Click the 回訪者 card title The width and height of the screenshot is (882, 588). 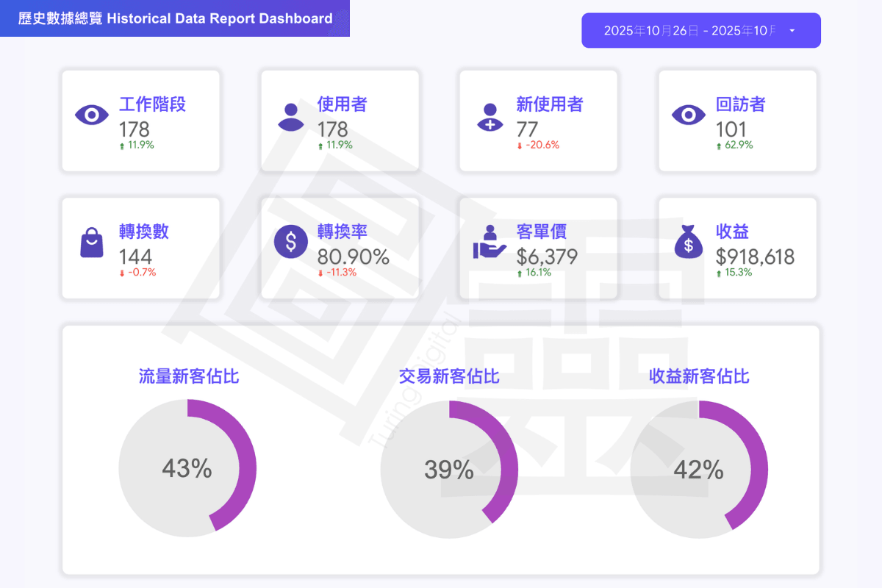coord(740,104)
